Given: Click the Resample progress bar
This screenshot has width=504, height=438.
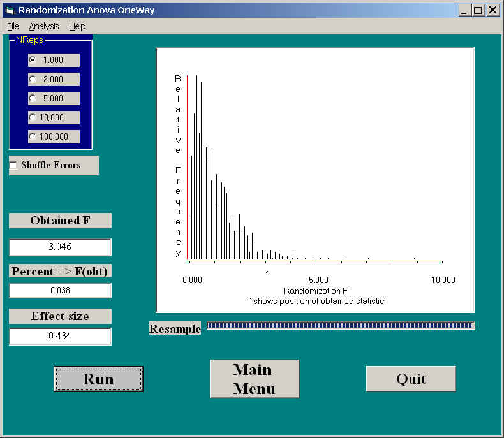Looking at the screenshot, I should pos(341,326).
